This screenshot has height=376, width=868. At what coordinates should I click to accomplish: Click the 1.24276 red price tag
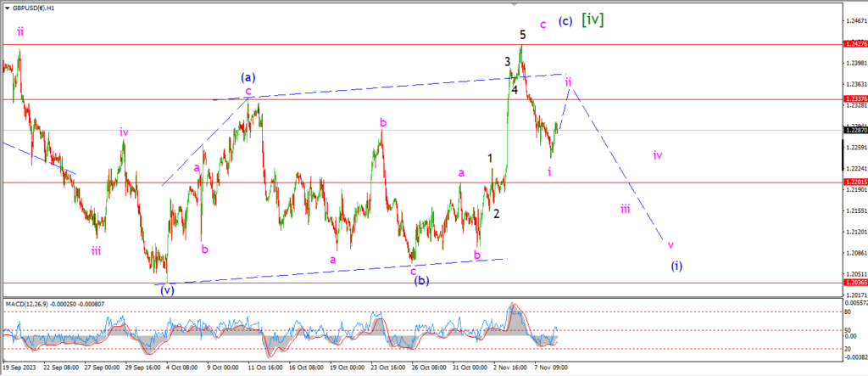[x=855, y=42]
